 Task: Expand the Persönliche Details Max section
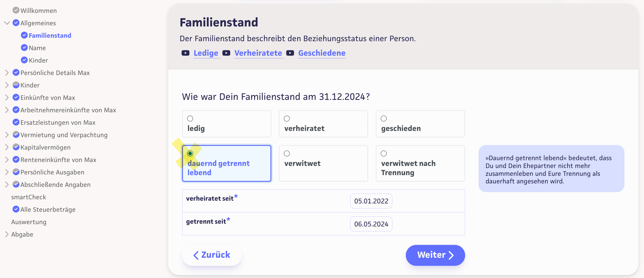pyautogui.click(x=7, y=73)
